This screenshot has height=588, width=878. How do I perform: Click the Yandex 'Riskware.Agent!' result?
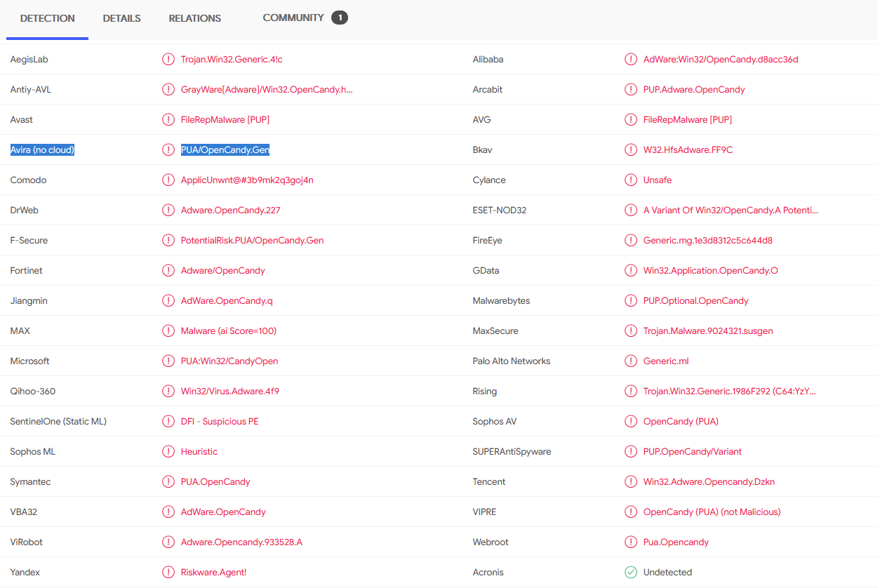(x=213, y=573)
